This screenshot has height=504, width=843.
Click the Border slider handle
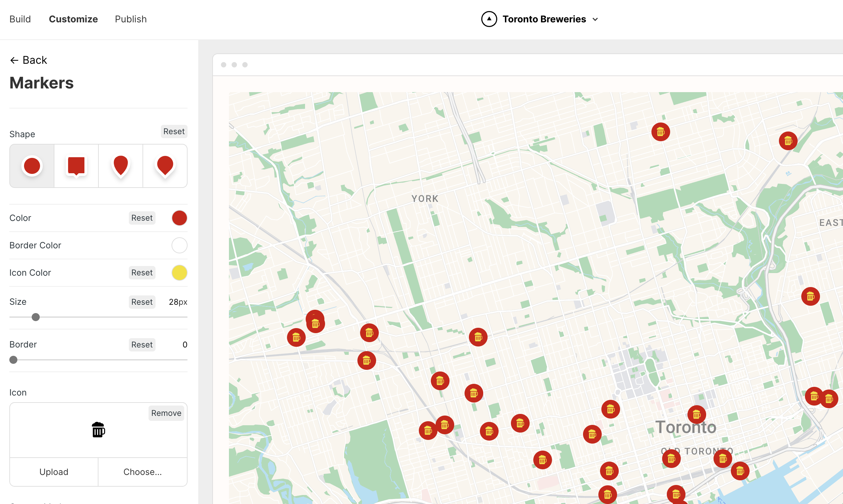13,360
